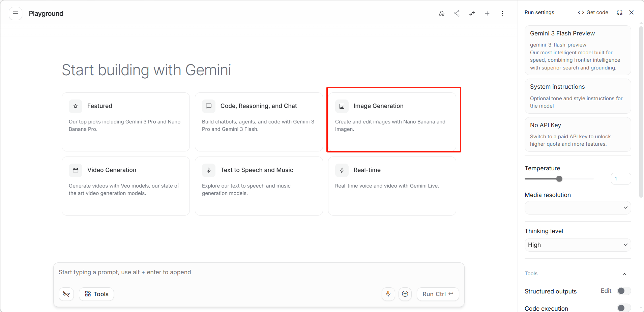Close the Run settings panel
Image resolution: width=644 pixels, height=312 pixels.
tap(632, 12)
